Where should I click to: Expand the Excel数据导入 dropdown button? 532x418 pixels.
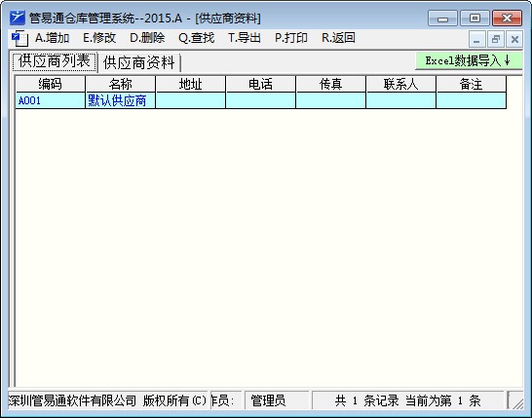469,60
